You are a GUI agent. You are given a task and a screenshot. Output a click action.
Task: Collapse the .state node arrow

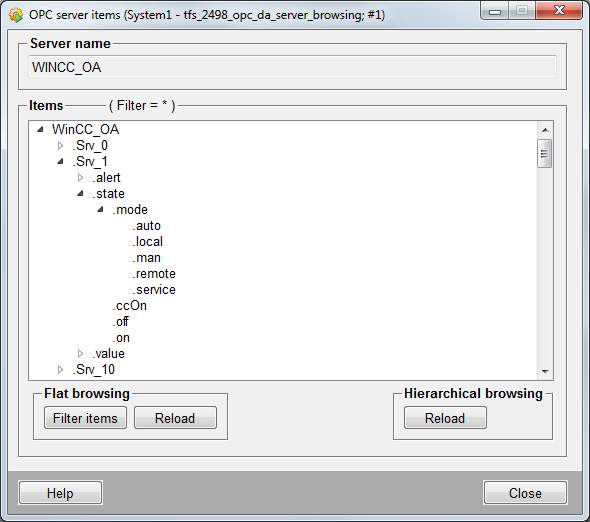coord(80,193)
